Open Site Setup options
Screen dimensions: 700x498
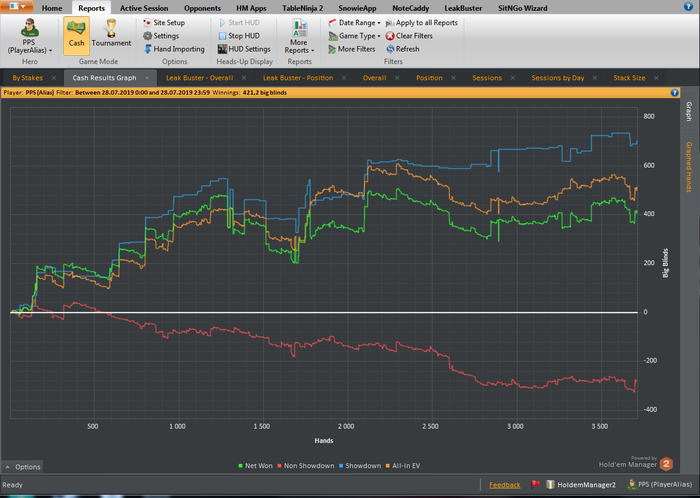click(164, 22)
